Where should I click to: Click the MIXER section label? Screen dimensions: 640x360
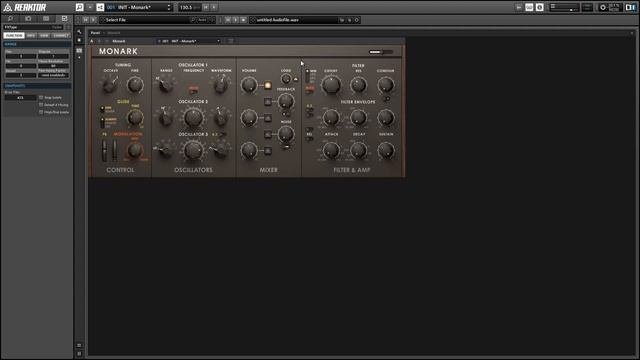click(x=269, y=170)
